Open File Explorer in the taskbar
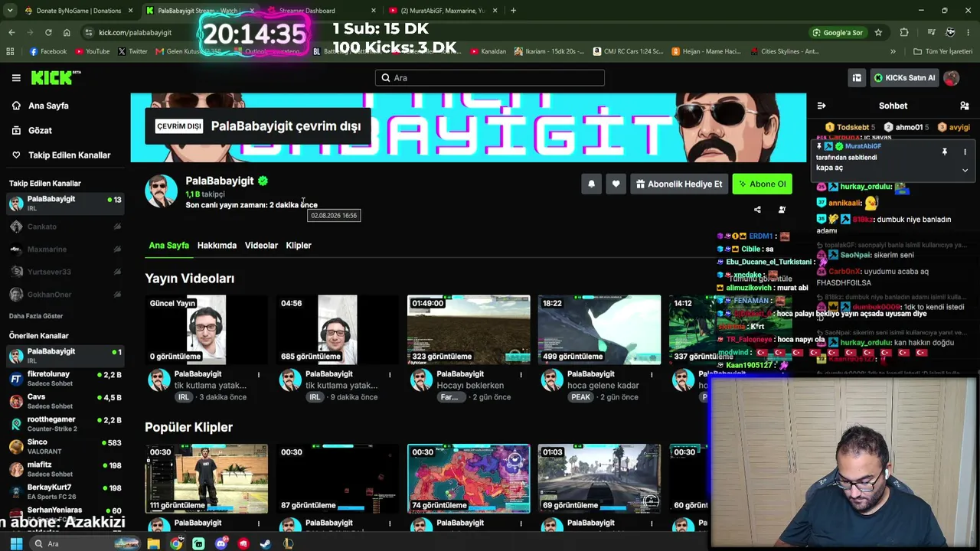This screenshot has height=551, width=980. coord(154,543)
